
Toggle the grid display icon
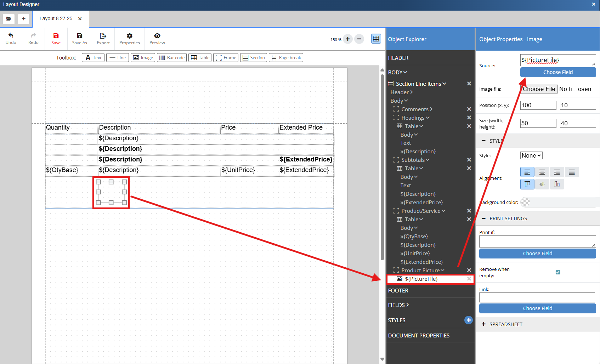tap(376, 39)
